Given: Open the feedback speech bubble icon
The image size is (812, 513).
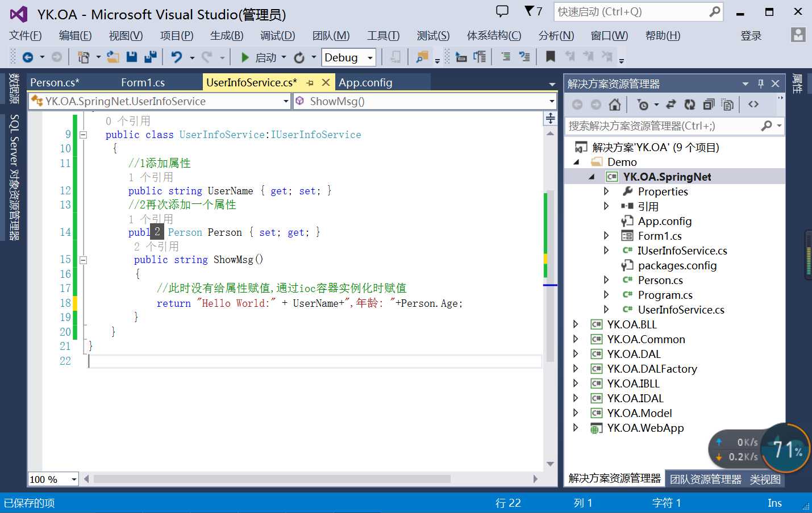Looking at the screenshot, I should (502, 11).
